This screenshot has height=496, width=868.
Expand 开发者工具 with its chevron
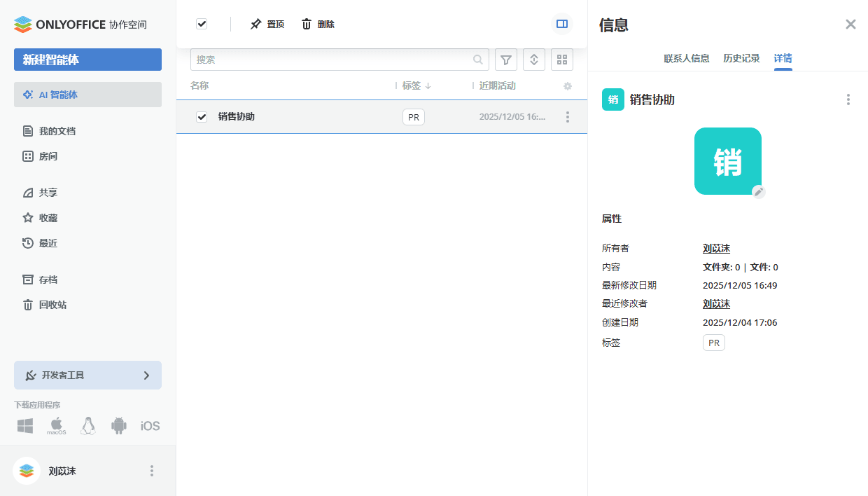coord(146,375)
